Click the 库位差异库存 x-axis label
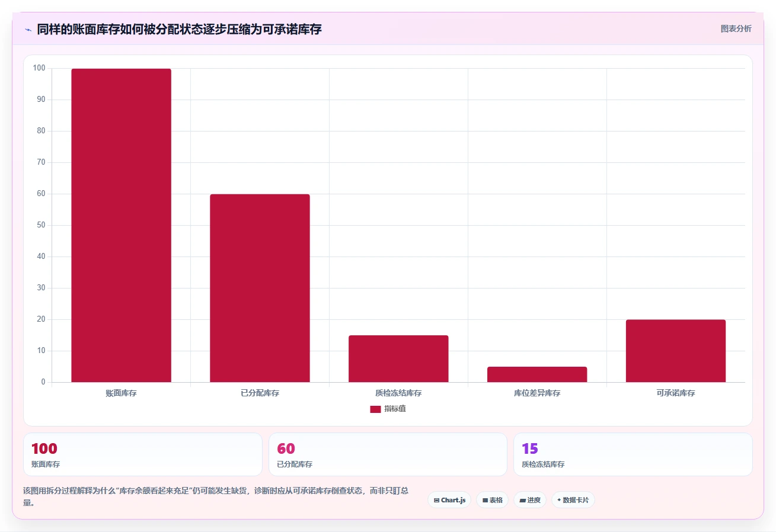776x532 pixels. [x=537, y=393]
